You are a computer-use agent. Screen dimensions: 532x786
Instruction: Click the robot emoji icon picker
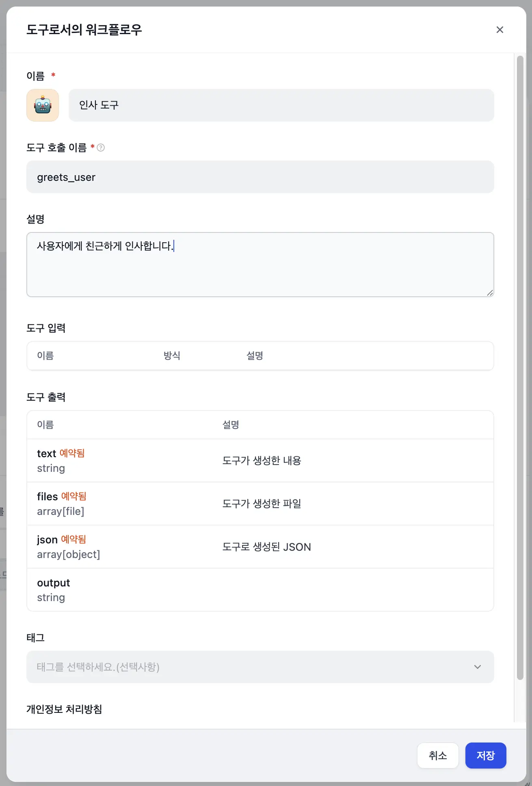(x=43, y=105)
